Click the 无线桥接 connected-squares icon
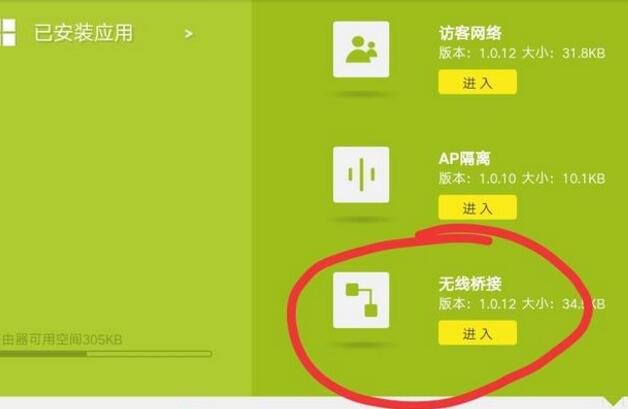 click(361, 300)
